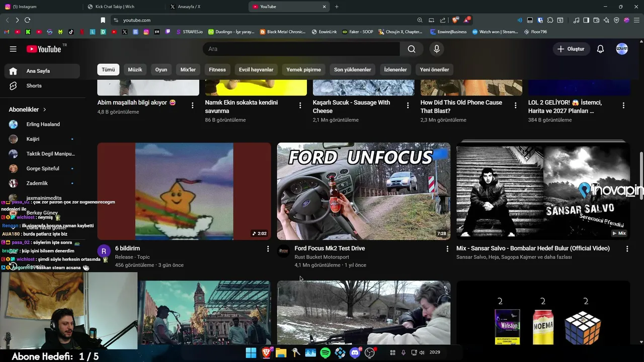Click the Ara search input field

point(301,49)
